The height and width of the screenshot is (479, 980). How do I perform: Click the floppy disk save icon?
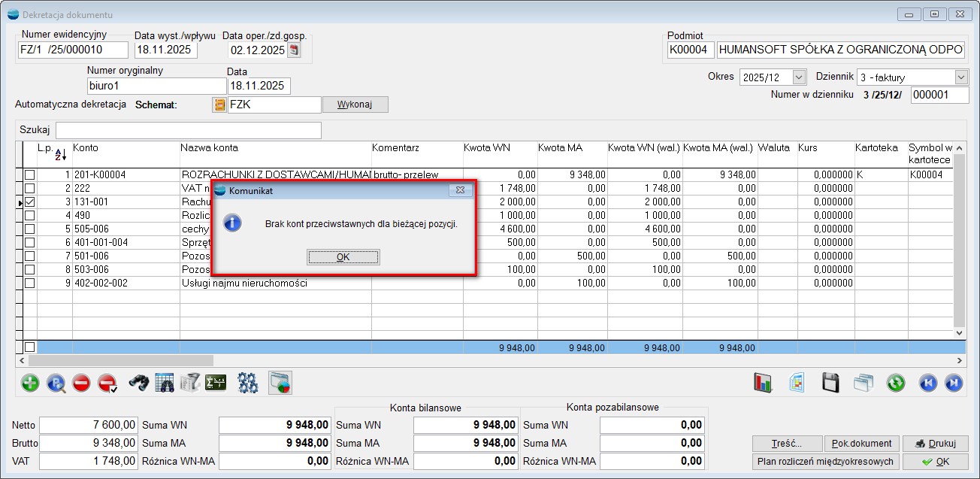tap(830, 383)
